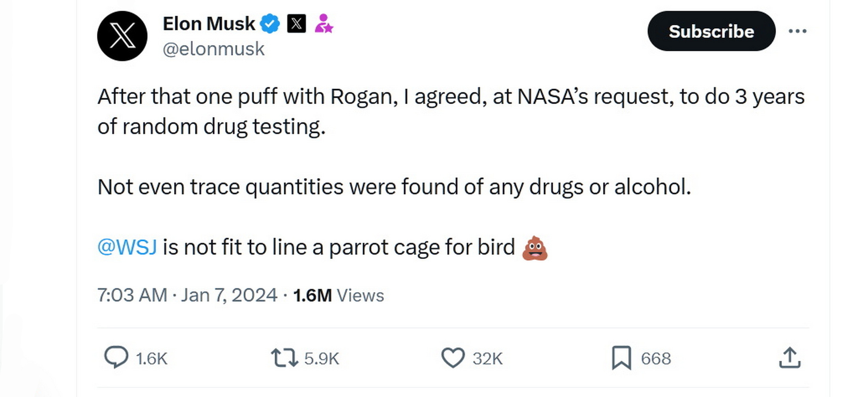868x397 pixels.
Task: Open the @elonmusk handle link
Action: click(213, 49)
